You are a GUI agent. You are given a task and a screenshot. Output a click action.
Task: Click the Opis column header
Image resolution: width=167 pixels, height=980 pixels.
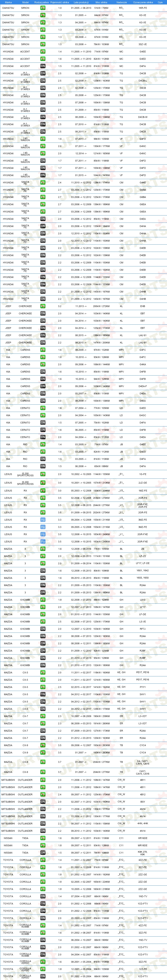(160, 2)
